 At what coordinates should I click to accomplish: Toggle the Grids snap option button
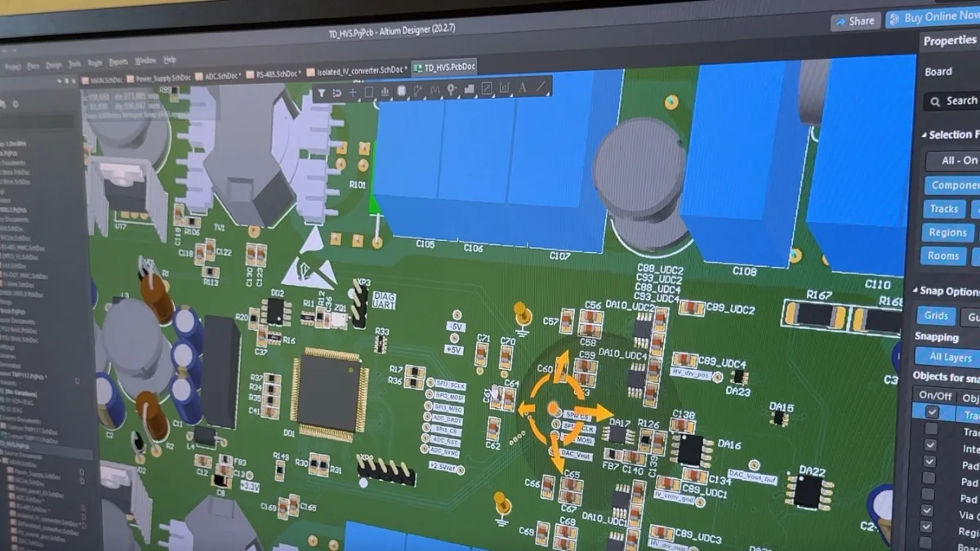click(936, 315)
